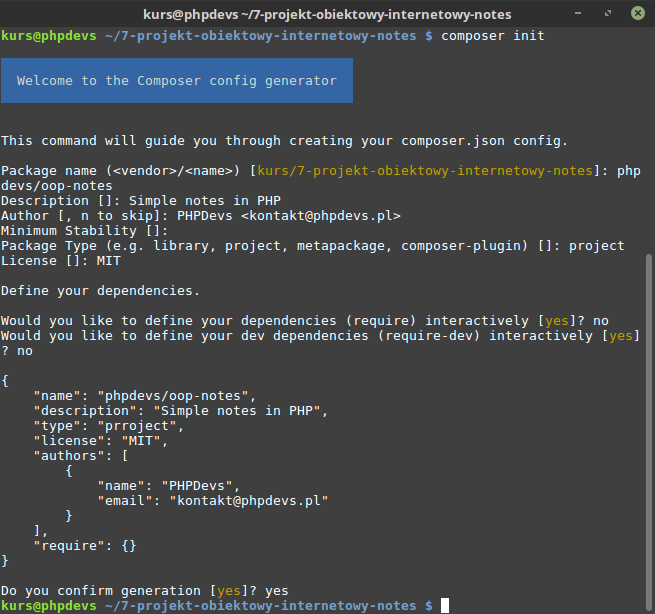Click the bottom prompt 'kurs@phpdevs' text
Viewport: 655px width, 614px height.
click(49, 606)
